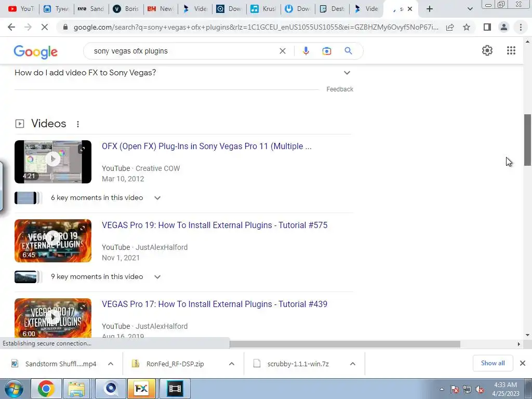
Task: Go back to the previous page
Action: pos(11,27)
